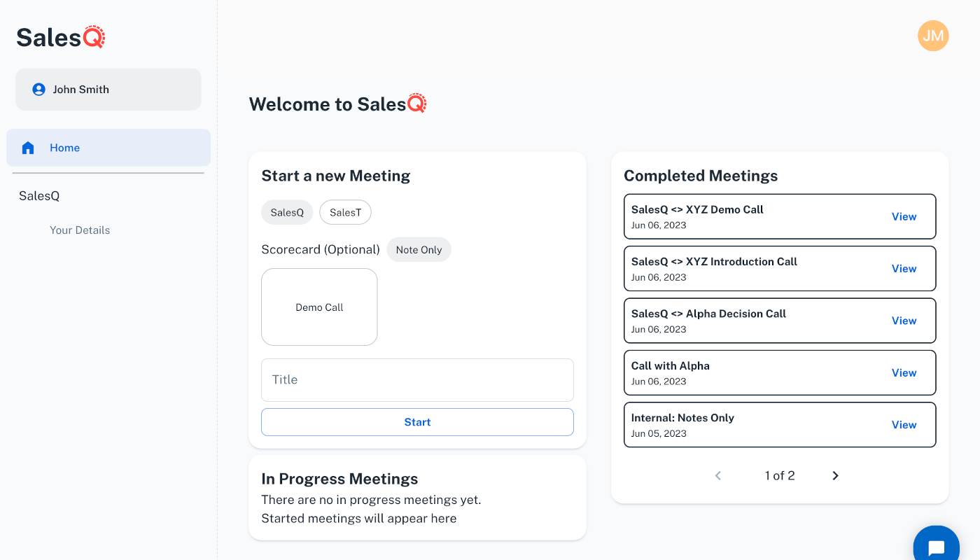980x560 pixels.
Task: Click the Home house icon
Action: pyautogui.click(x=28, y=148)
